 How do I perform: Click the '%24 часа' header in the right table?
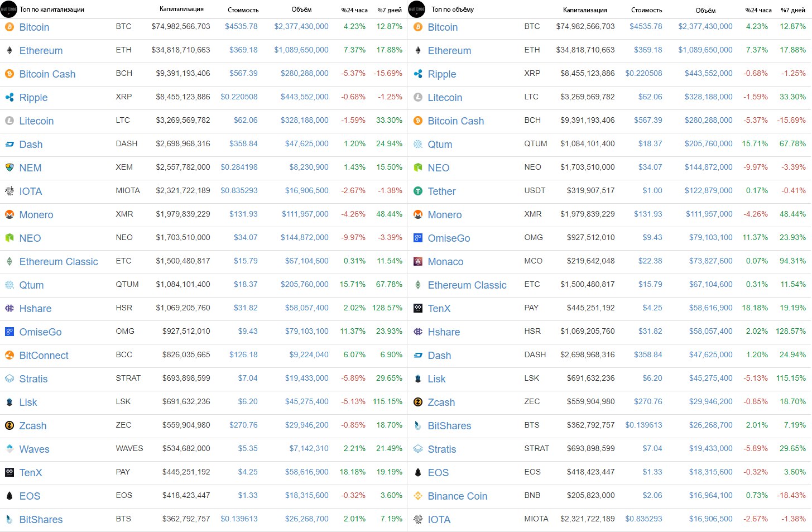pos(758,10)
